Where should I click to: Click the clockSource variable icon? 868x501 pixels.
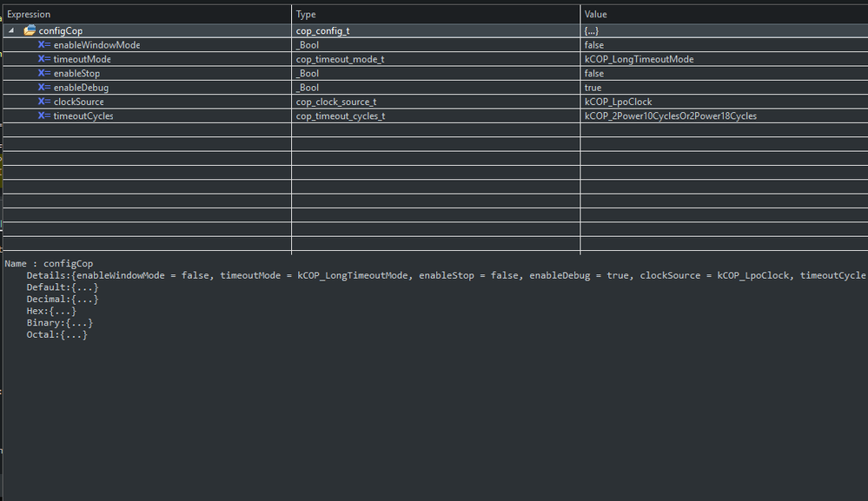click(43, 102)
